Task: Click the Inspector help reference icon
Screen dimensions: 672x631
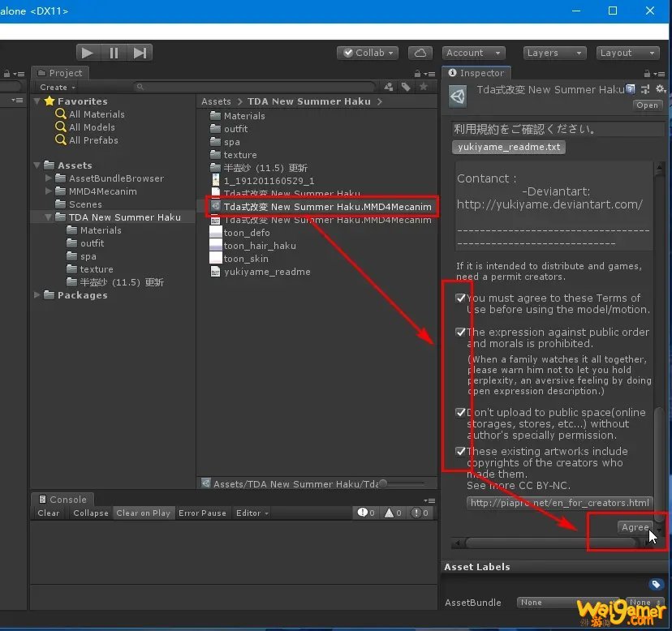Action: (x=630, y=89)
